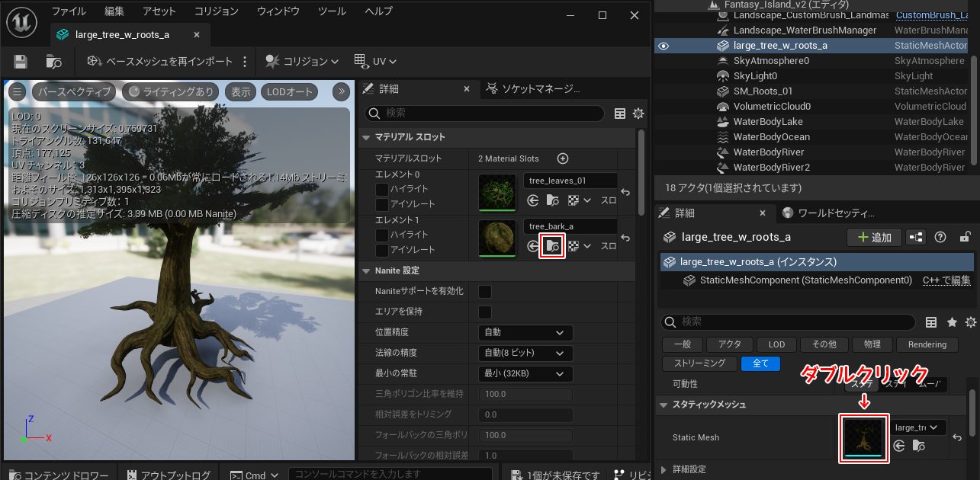Open the details panel settings gear
980x480 pixels.
pyautogui.click(x=638, y=114)
